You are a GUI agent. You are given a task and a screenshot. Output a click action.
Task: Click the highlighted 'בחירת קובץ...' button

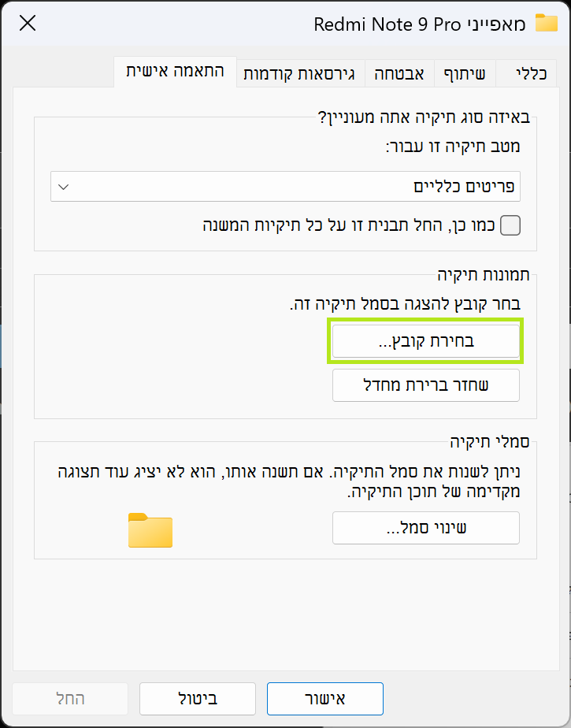click(x=425, y=341)
